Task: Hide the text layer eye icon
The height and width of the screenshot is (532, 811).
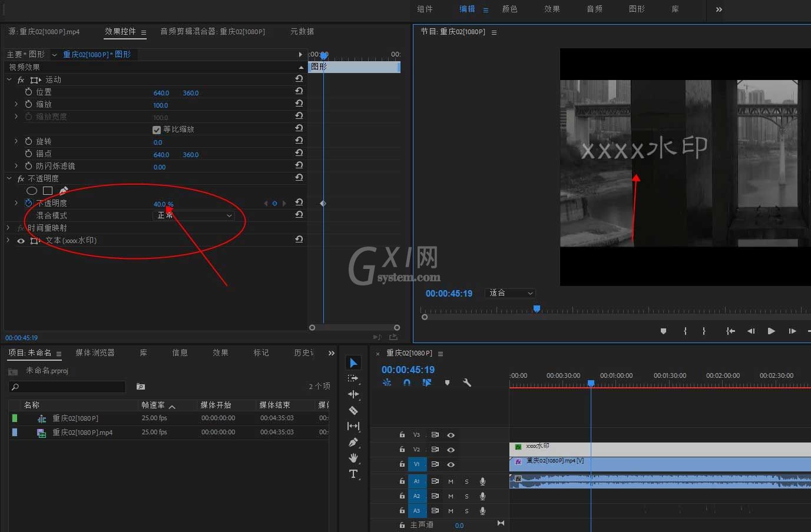Action: 21,241
